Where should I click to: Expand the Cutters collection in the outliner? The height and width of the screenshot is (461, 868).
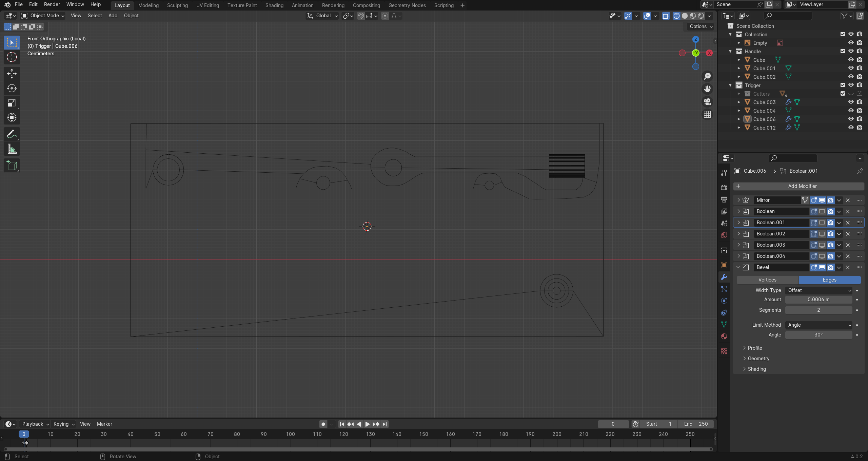pyautogui.click(x=739, y=94)
